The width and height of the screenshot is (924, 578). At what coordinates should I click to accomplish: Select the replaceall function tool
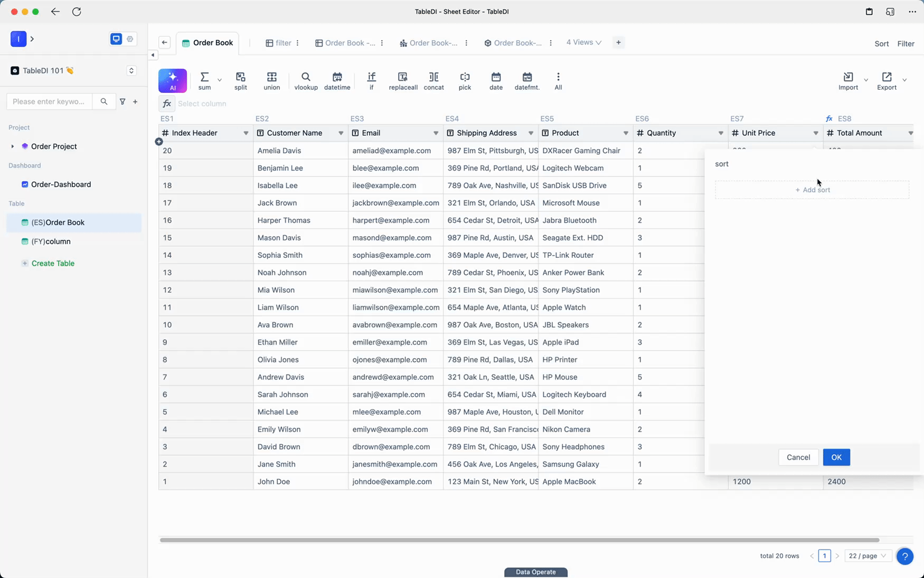(403, 81)
